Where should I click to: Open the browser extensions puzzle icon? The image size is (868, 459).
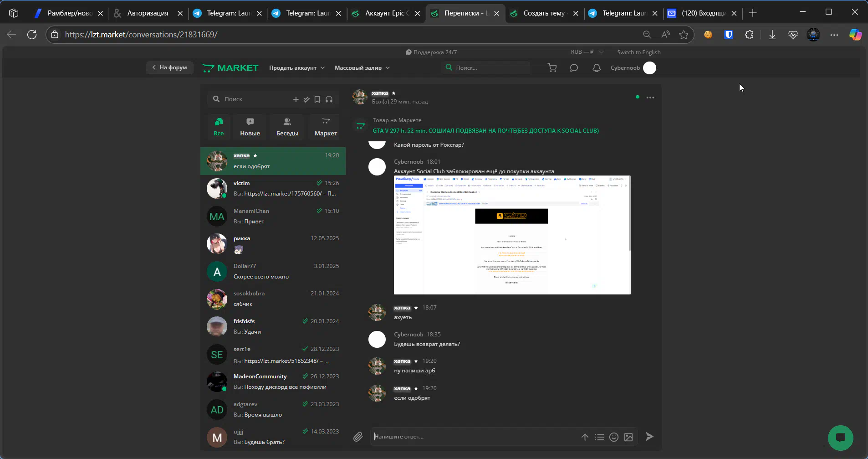click(x=749, y=35)
